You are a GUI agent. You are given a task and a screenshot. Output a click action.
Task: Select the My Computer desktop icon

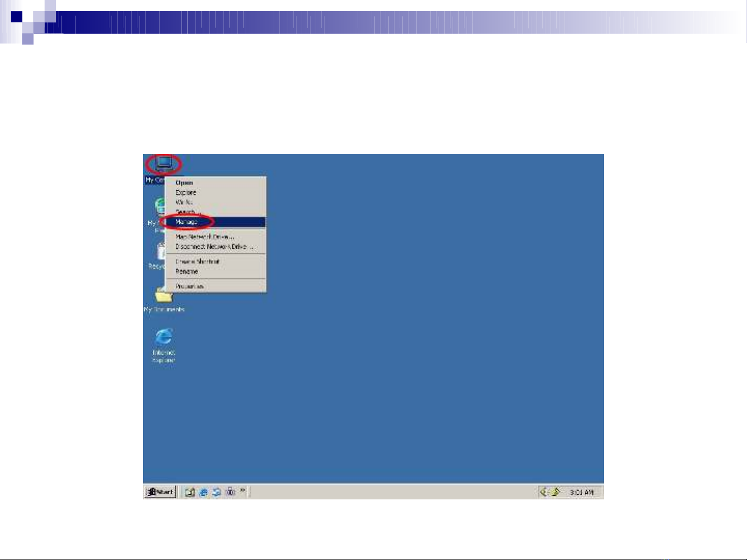pyautogui.click(x=163, y=164)
